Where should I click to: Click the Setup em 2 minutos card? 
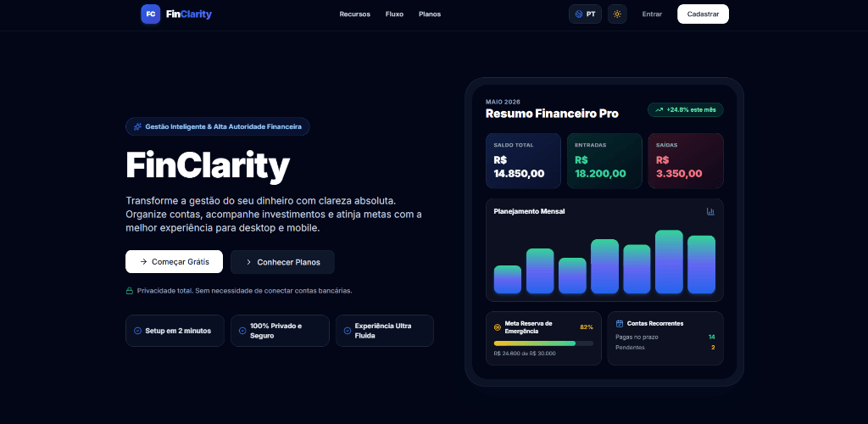[175, 331]
